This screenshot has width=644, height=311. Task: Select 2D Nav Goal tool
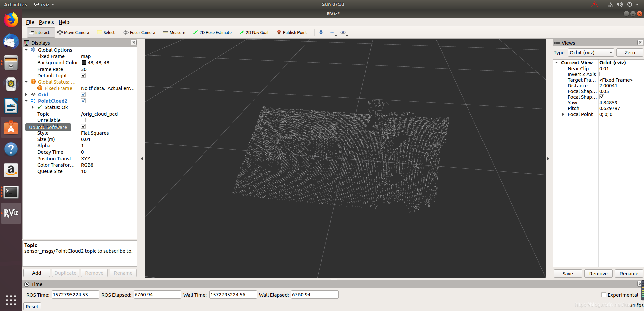pos(254,33)
